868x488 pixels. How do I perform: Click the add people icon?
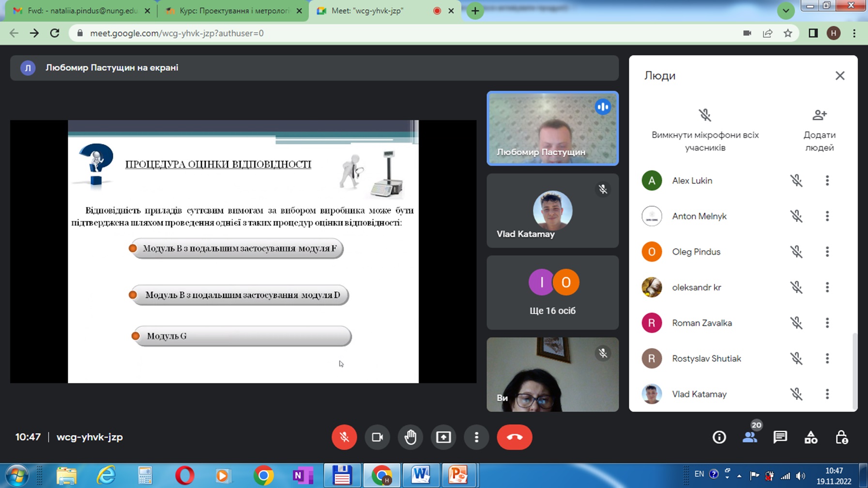819,115
